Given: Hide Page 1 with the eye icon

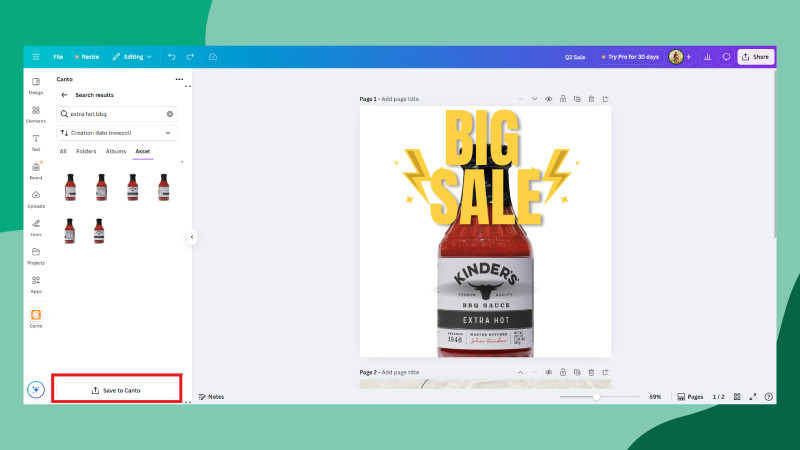Looking at the screenshot, I should 548,99.
